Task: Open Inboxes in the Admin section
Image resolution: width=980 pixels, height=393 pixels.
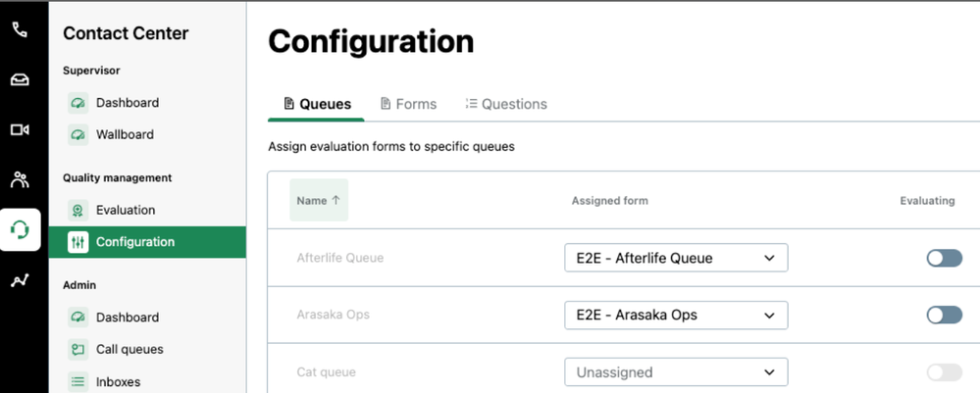Action: coord(118,381)
